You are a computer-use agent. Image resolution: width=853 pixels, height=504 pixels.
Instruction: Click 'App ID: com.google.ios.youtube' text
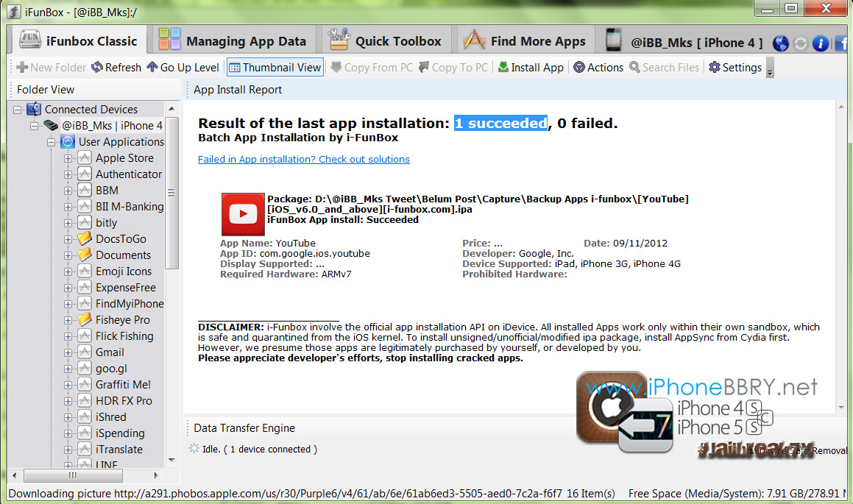coord(295,254)
